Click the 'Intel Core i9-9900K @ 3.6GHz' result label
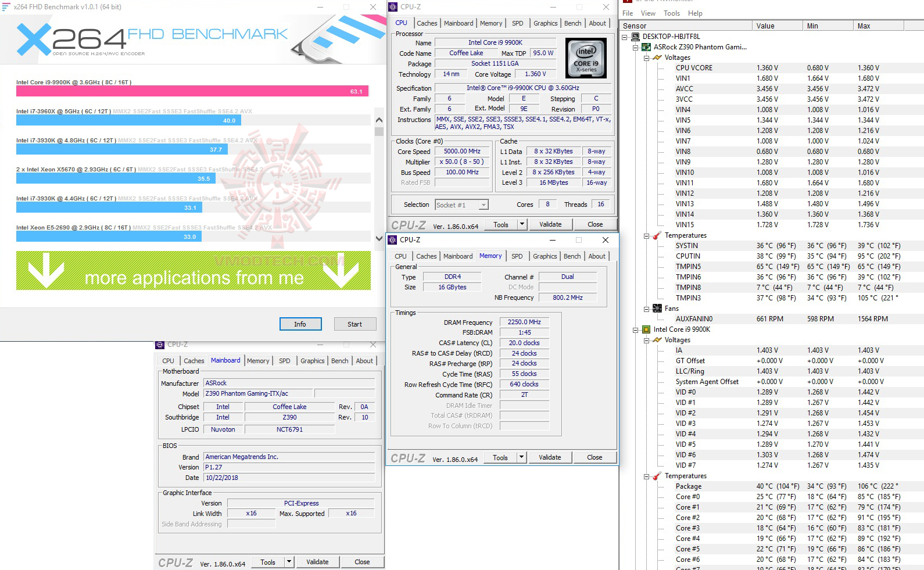 click(x=74, y=83)
